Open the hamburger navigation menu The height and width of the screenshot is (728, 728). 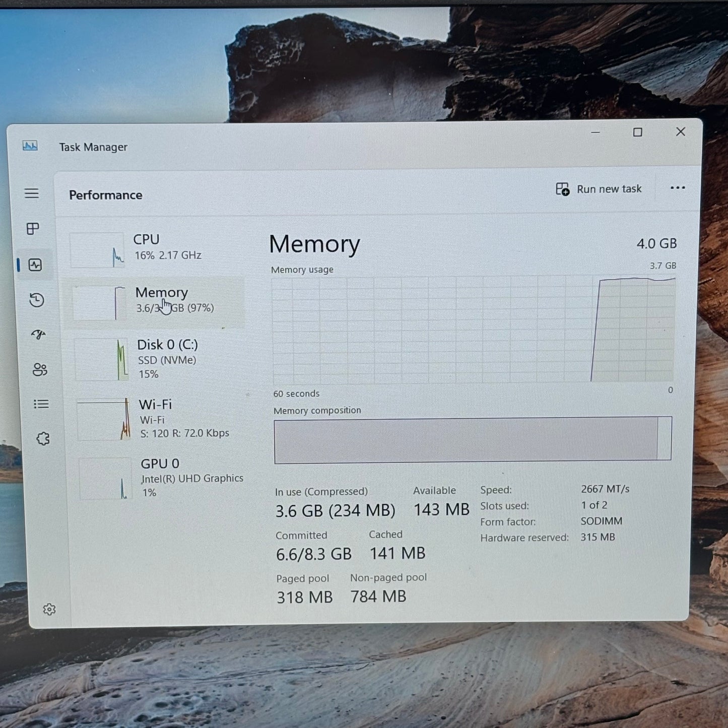click(x=32, y=193)
